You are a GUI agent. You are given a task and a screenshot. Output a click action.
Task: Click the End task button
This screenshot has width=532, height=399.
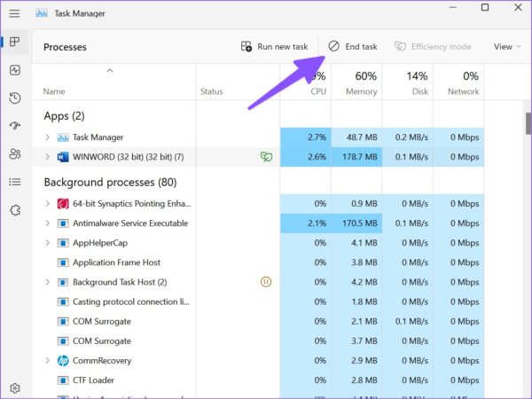(353, 46)
